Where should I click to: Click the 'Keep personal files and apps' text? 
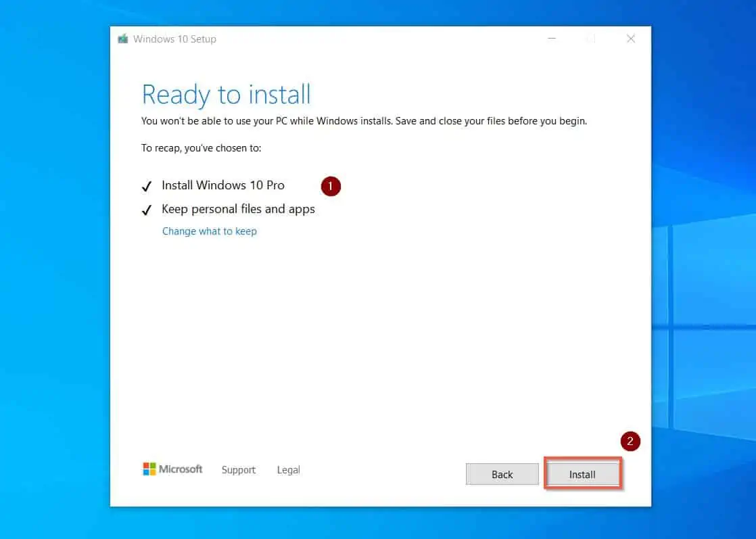pyautogui.click(x=238, y=209)
